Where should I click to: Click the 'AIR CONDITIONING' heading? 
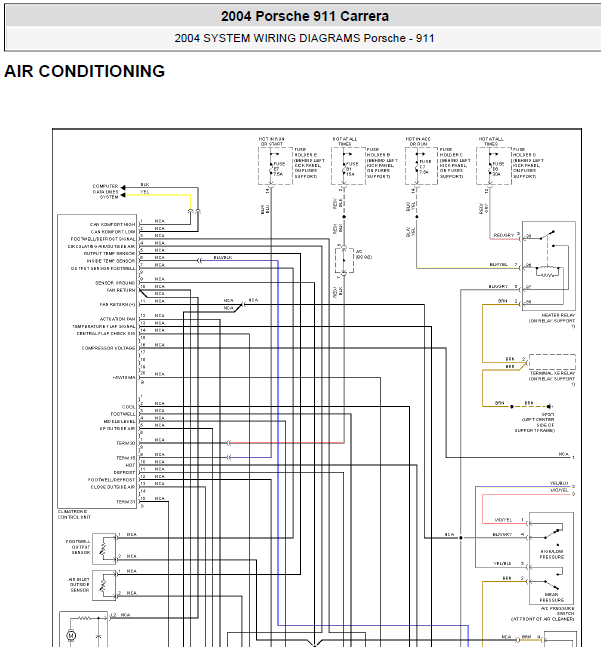click(x=85, y=71)
